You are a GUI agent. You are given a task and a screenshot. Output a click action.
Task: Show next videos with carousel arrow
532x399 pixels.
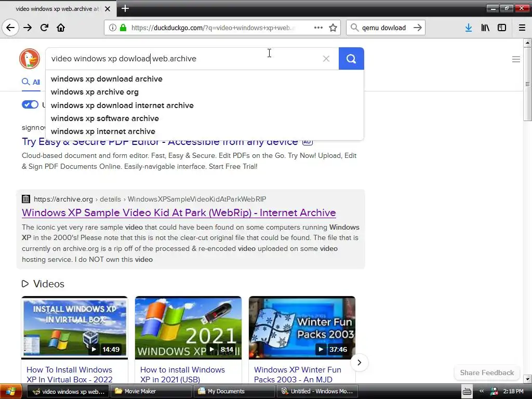pos(360,363)
